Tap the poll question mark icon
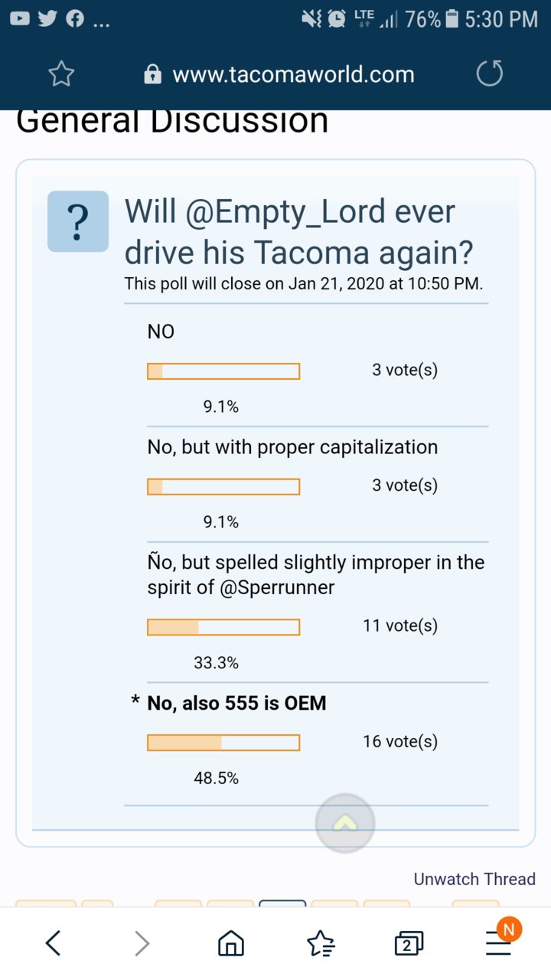 coord(78,221)
